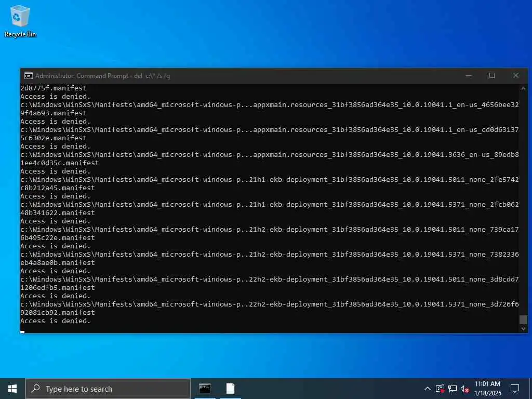Click the path ending 'en-us_89edb8'

coord(270,155)
